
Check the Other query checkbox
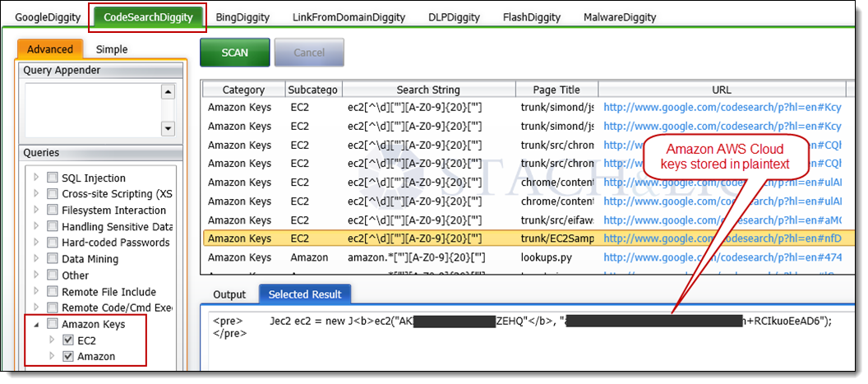click(x=52, y=275)
